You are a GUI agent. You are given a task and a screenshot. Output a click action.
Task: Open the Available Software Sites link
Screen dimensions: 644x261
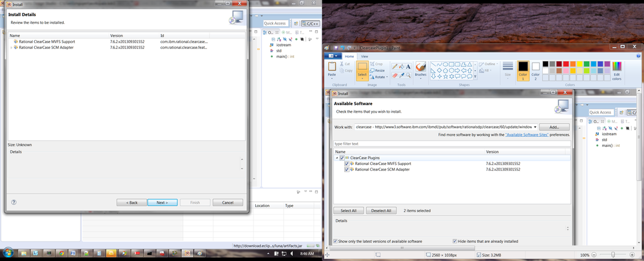coord(527,135)
